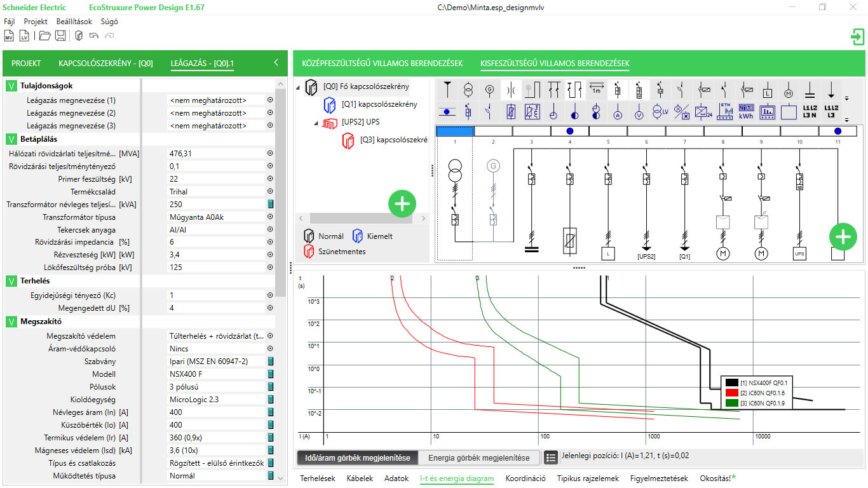Select the voltmeter V symbol
The width and height of the screenshot is (868, 488).
pyautogui.click(x=639, y=112)
